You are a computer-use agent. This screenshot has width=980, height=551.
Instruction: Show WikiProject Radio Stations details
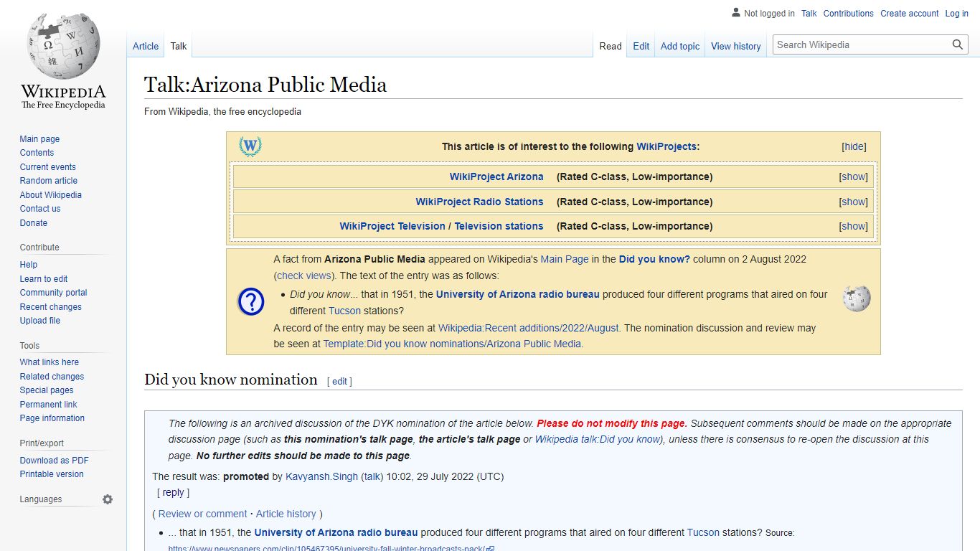tap(854, 202)
